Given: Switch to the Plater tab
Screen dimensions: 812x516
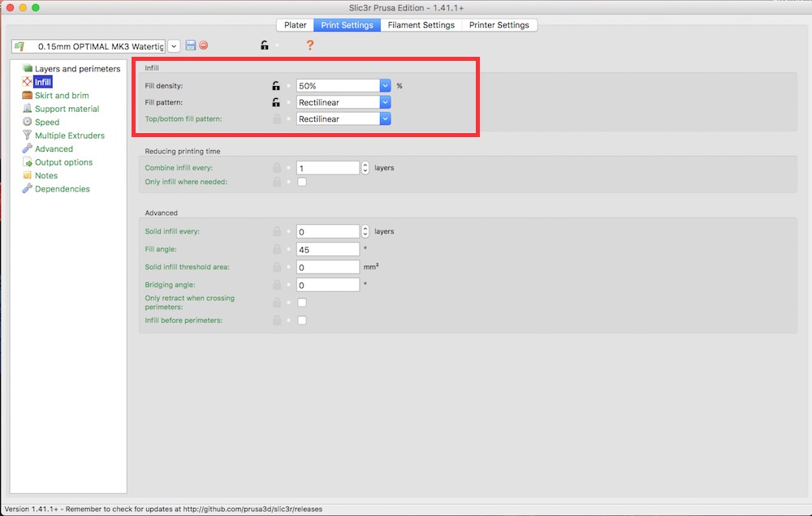Looking at the screenshot, I should [296, 25].
